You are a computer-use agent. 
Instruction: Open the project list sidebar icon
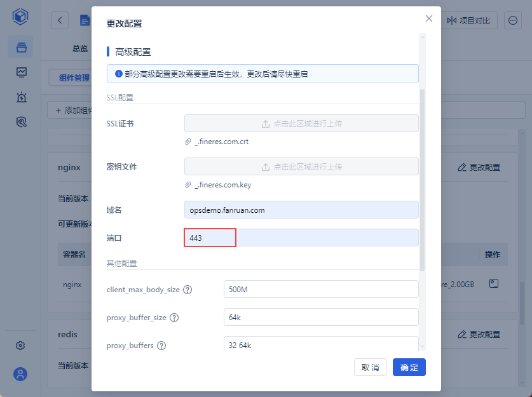coord(21,47)
